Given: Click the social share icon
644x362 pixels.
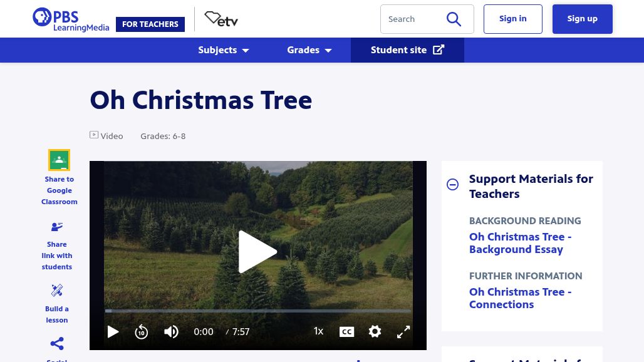Looking at the screenshot, I should pyautogui.click(x=56, y=344).
